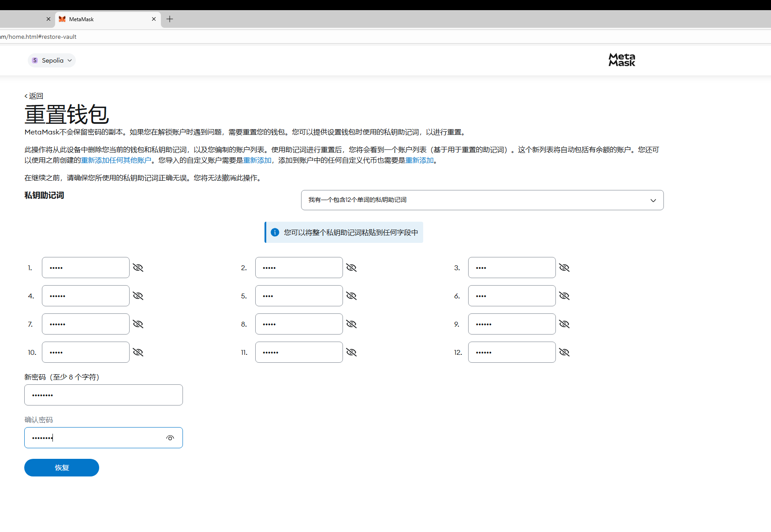Unhide seed word 8
The height and width of the screenshot is (532, 771).
click(351, 324)
